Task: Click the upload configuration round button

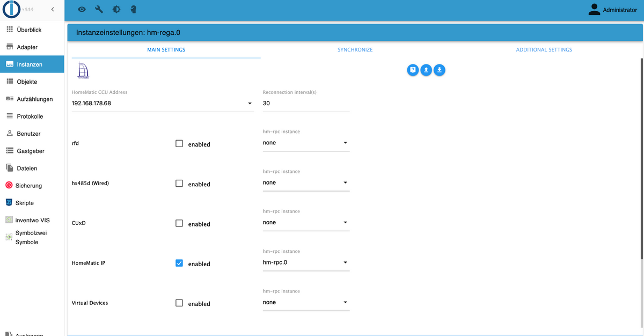Action: (x=426, y=70)
